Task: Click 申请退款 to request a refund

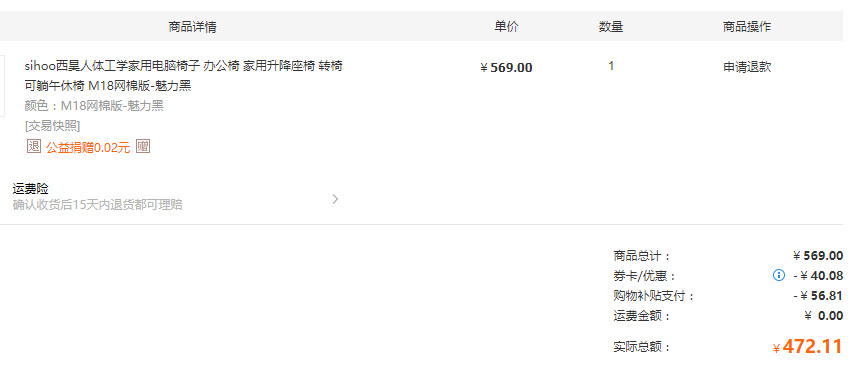Action: [747, 67]
